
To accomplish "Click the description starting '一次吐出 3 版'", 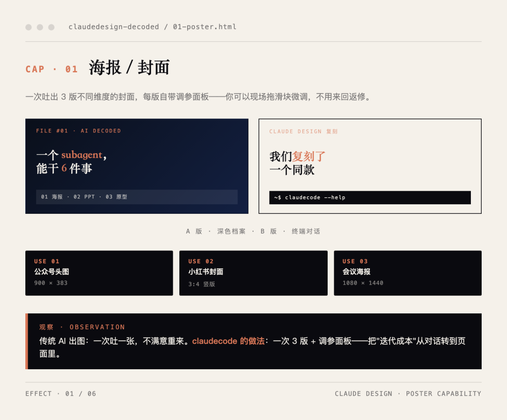I will click(x=198, y=97).
